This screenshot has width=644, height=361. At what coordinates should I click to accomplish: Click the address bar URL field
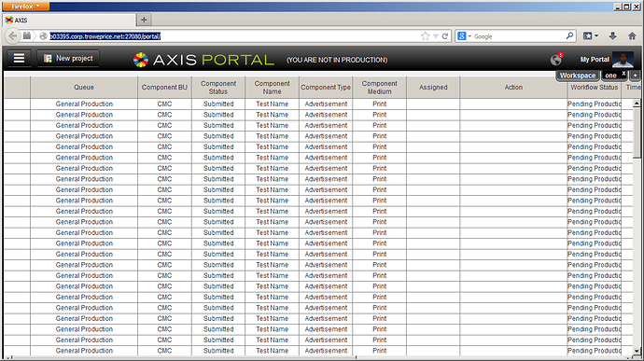click(x=234, y=36)
